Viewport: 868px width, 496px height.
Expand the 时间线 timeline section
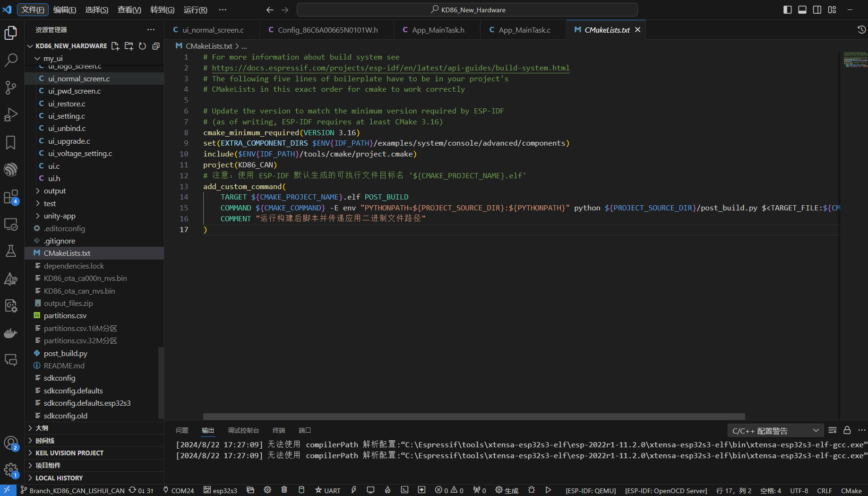click(x=94, y=441)
